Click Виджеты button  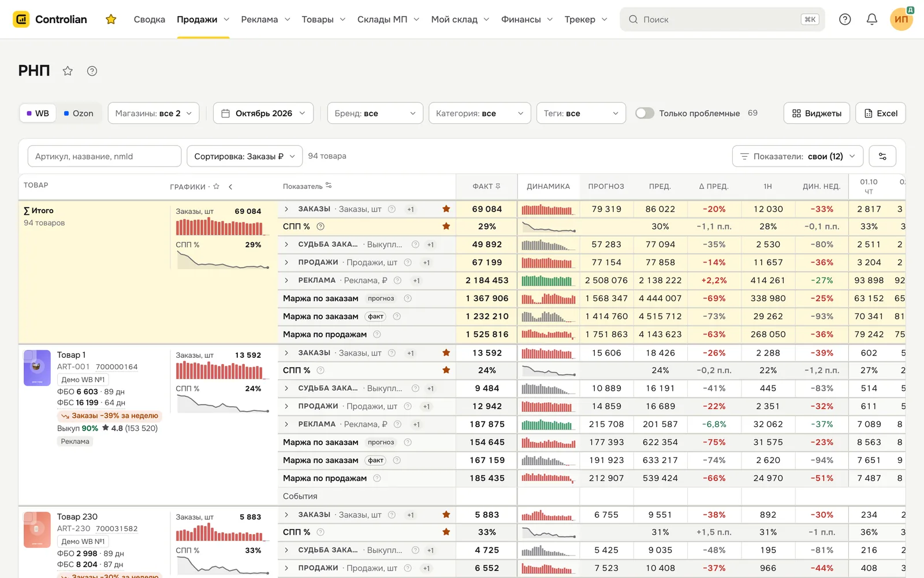pos(817,113)
